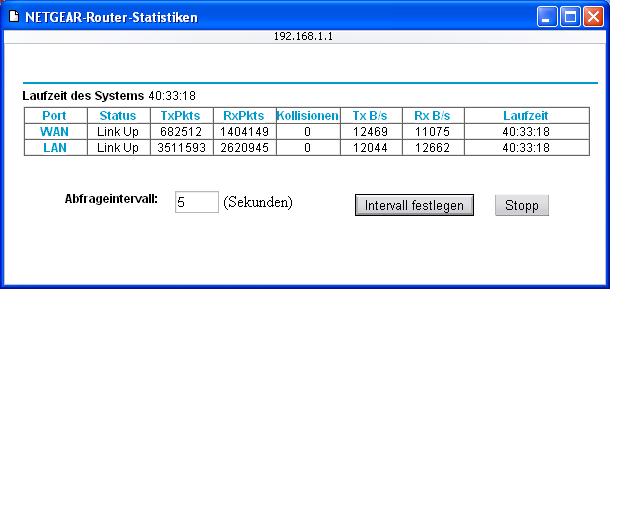The image size is (640, 512).
Task: Select the Laufzeit column header
Action: (526, 116)
